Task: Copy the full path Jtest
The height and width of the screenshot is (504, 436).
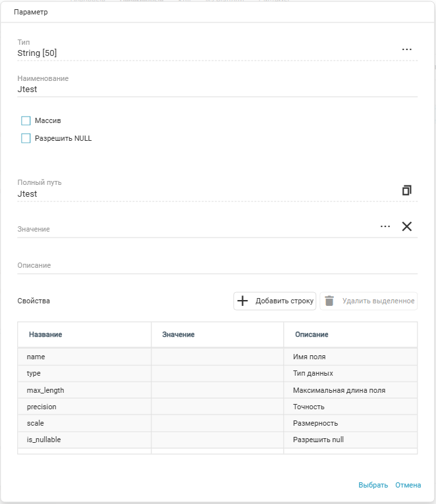Action: [406, 190]
